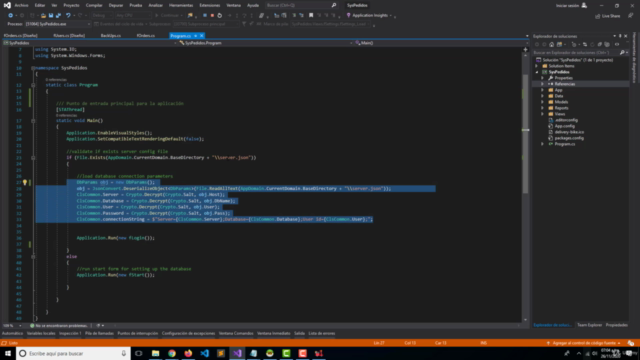Click the blue Break All icon
This screenshot has width=640, height=360.
[x=205, y=16]
